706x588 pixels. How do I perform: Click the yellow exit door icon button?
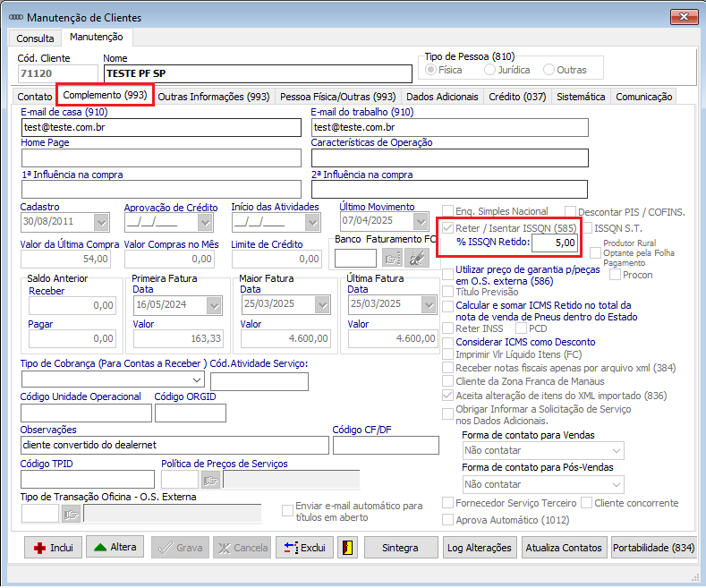347,548
